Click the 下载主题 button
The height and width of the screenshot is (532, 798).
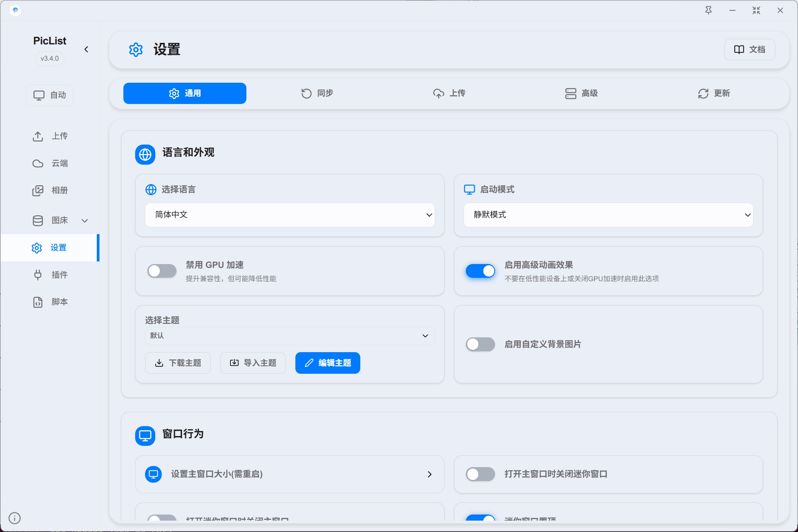[178, 363]
